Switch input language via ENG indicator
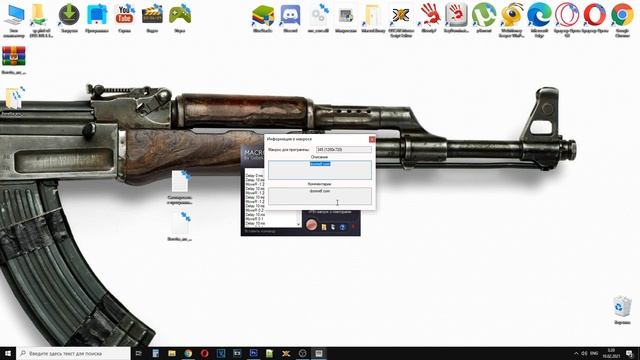640x360 pixels. click(594, 353)
